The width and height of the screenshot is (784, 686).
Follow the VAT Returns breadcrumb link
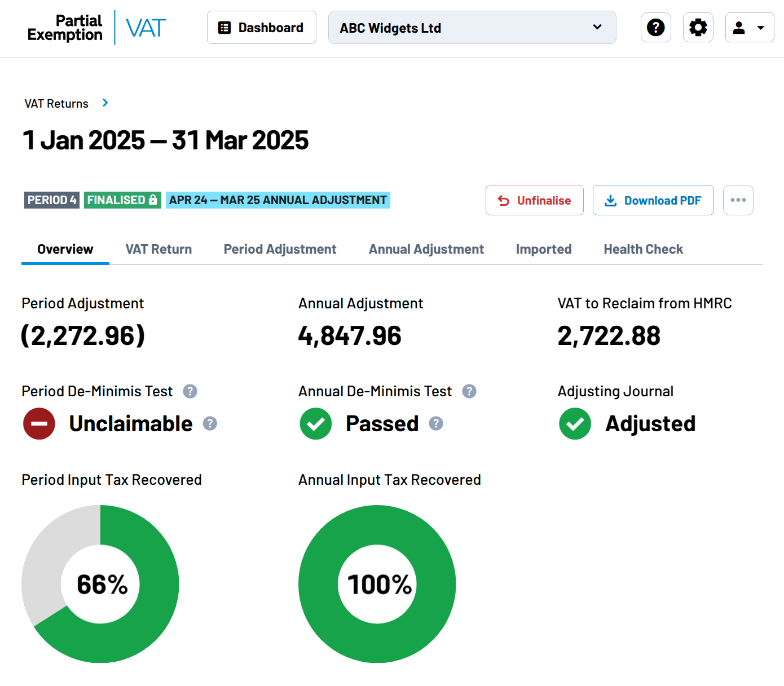coord(56,104)
